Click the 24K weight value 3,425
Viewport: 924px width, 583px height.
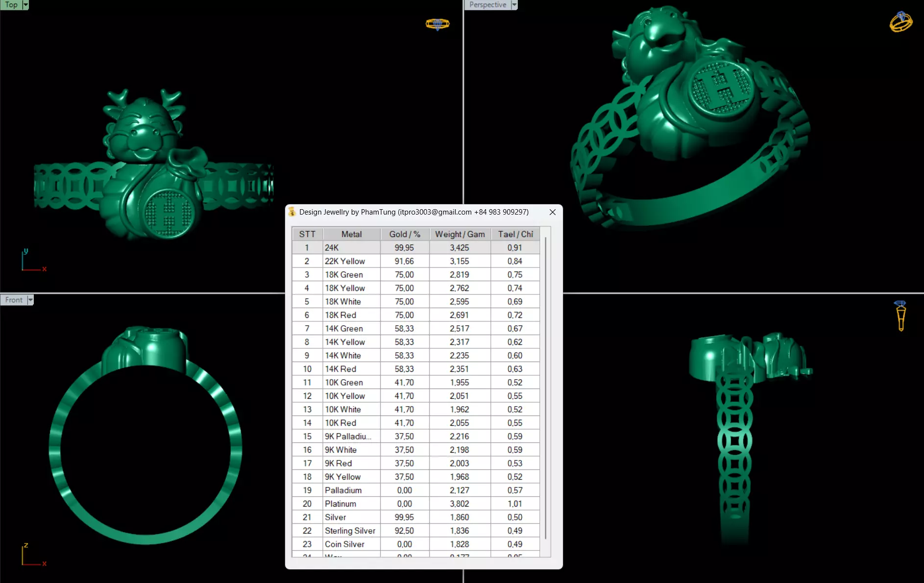[x=460, y=248]
